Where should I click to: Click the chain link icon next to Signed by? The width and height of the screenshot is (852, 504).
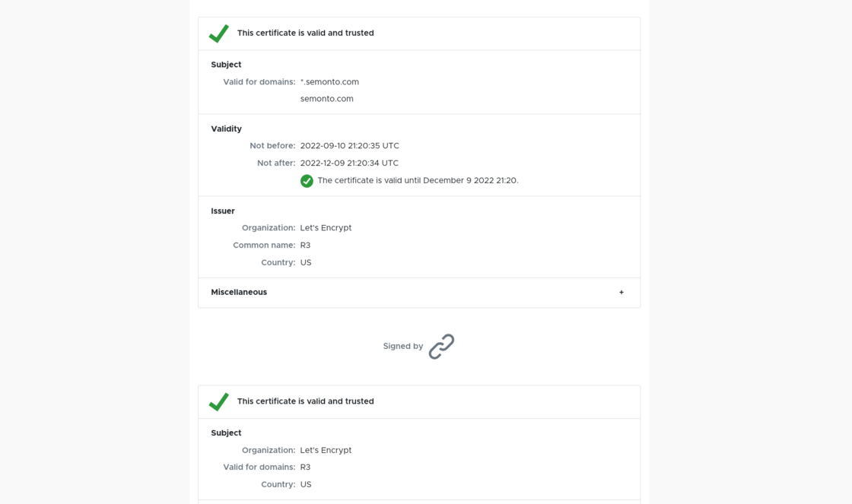coord(441,347)
